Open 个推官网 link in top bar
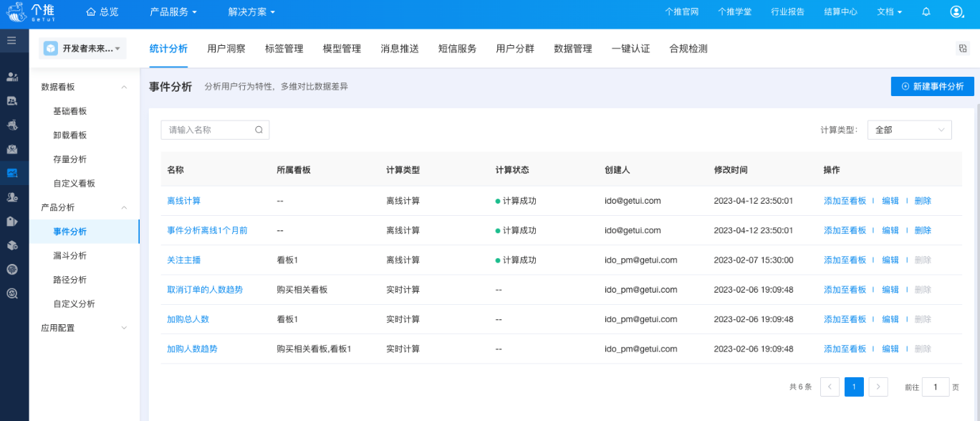The image size is (980, 421). pos(681,12)
